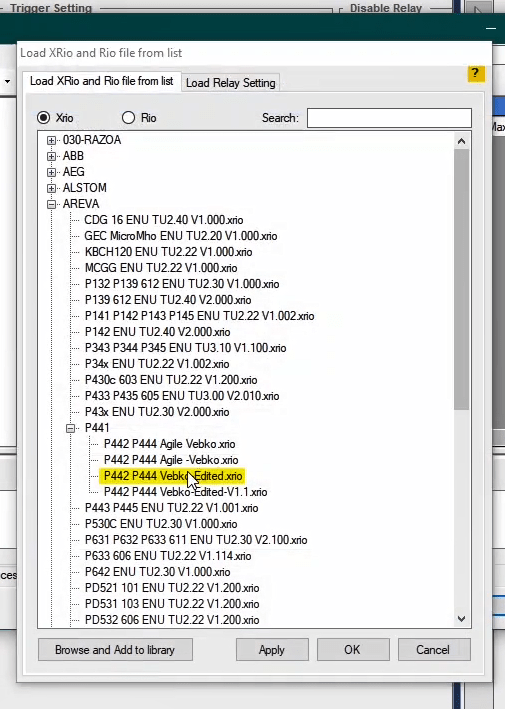Viewport: 505px width, 709px height.
Task: Switch to Load Relay Setting tab
Action: (231, 83)
